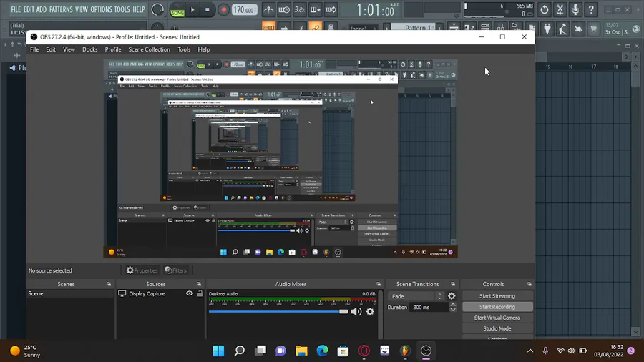Viewport: 644px width, 362px height.
Task: Click Start Recording in OBS Controls
Action: coord(497,307)
